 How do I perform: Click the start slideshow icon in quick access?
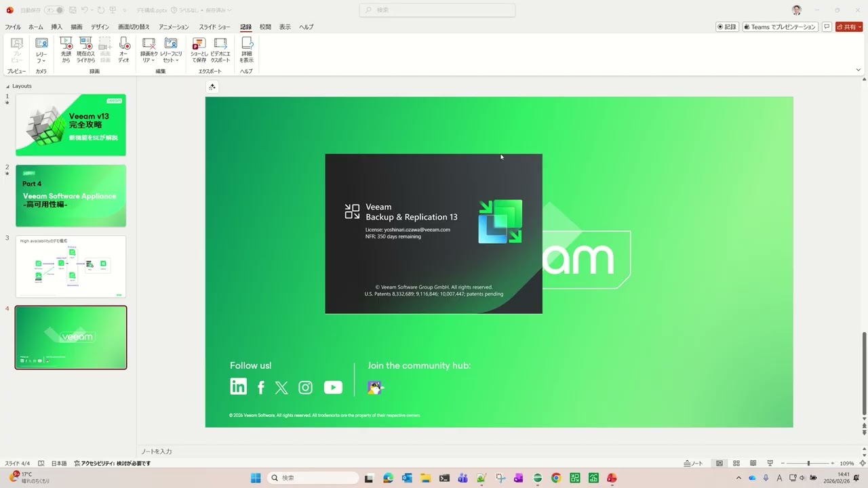[113, 10]
